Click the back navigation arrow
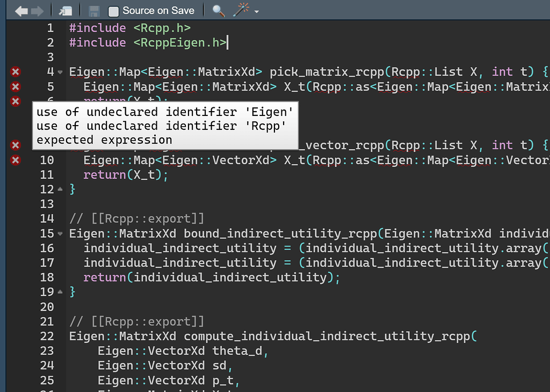 click(x=21, y=10)
